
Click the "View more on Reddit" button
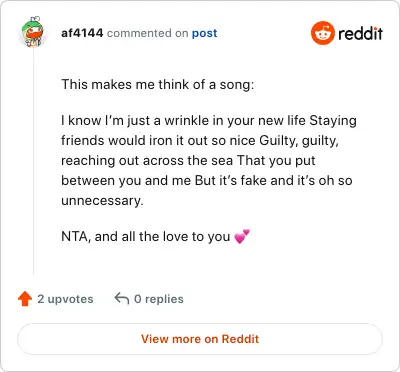click(x=200, y=339)
